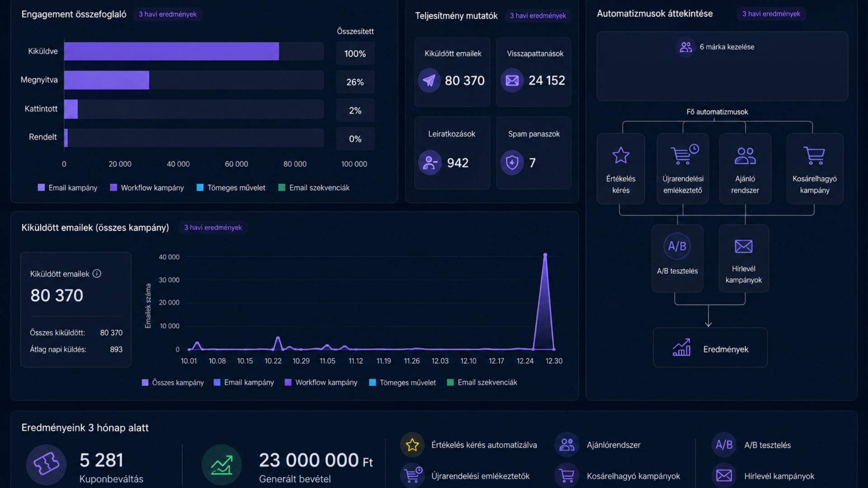The height and width of the screenshot is (488, 868).
Task: Click the user-minus icon in Leiratkozások card
Action: (x=429, y=163)
